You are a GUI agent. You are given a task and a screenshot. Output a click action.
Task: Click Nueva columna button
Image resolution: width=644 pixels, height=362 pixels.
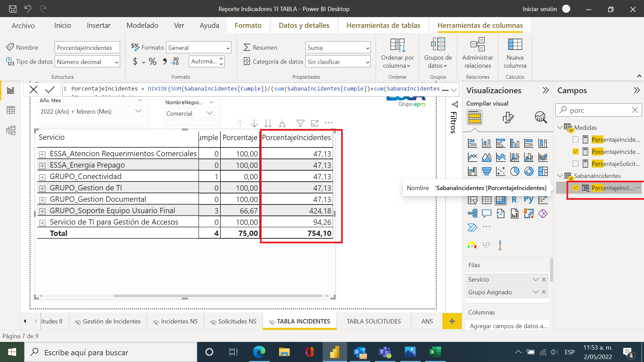pyautogui.click(x=515, y=54)
